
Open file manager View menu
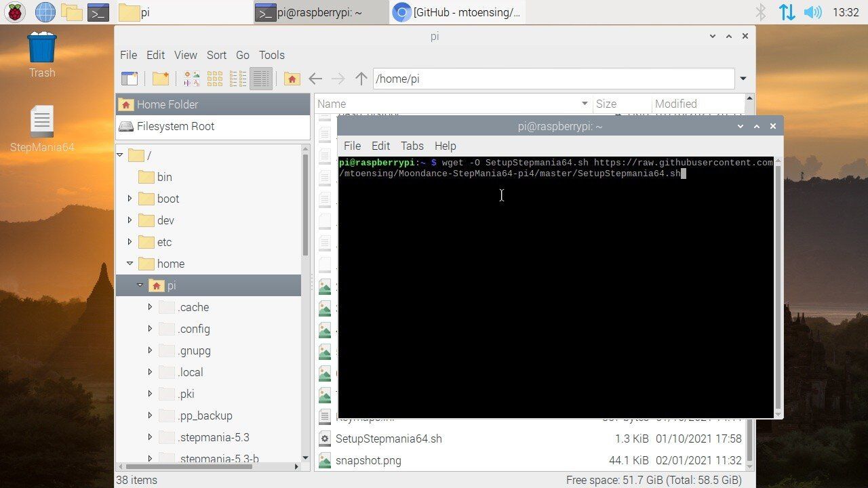[185, 55]
